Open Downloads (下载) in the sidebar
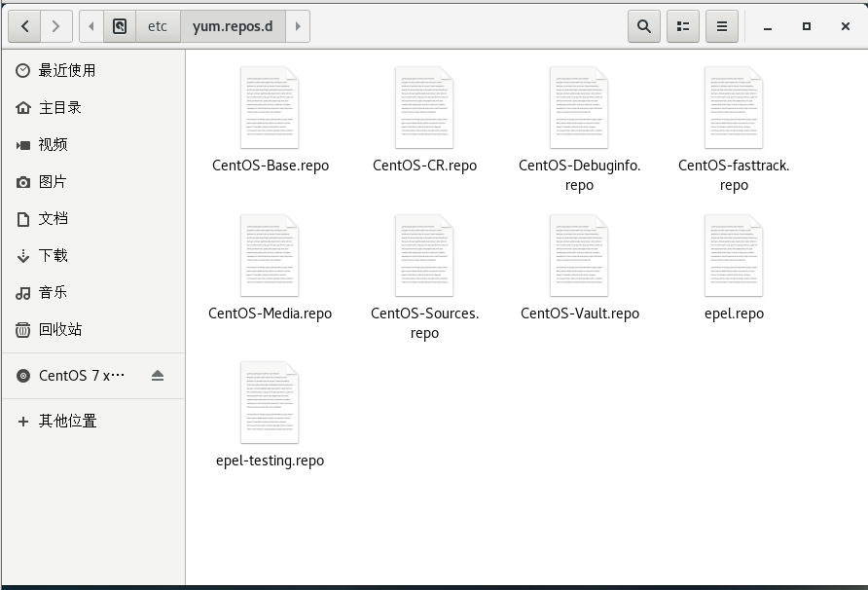 tap(93, 255)
